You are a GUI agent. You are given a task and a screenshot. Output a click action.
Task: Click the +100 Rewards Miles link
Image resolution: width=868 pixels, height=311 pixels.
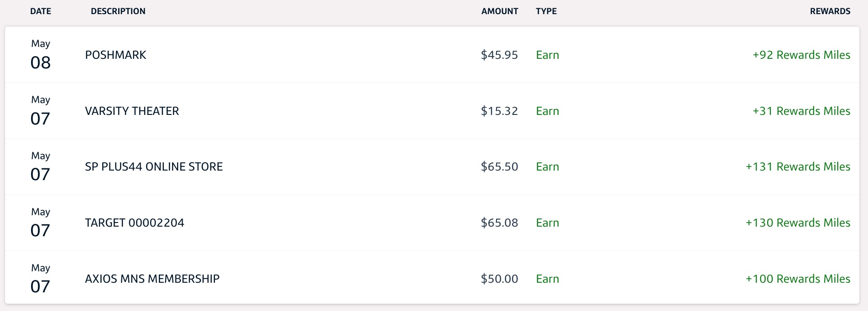coord(798,279)
